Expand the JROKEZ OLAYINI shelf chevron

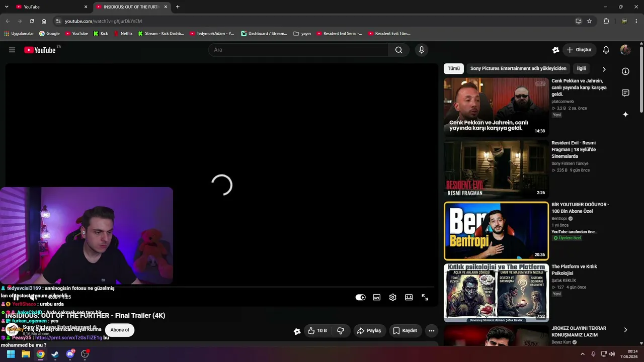(x=625, y=330)
